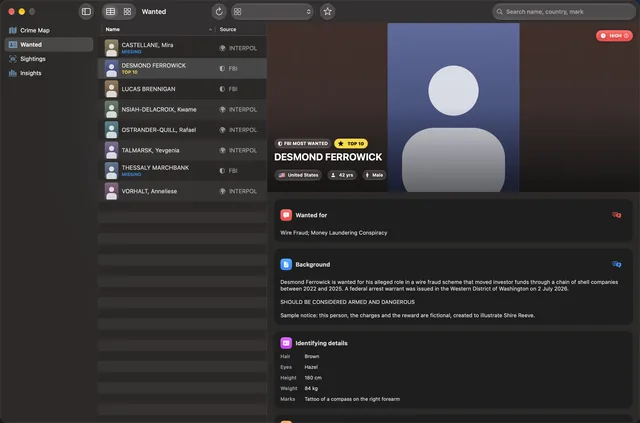Toggle the sidebar panel button
This screenshot has height=423, width=640.
86,11
